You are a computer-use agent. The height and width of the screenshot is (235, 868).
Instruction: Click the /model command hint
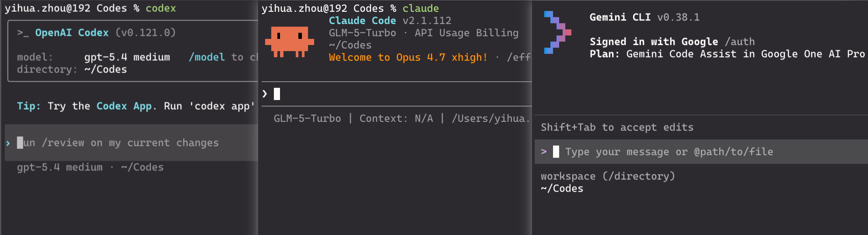click(x=206, y=57)
